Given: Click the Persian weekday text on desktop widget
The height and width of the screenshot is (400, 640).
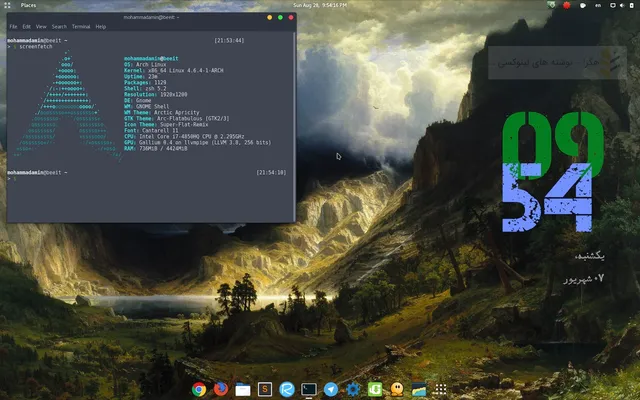Looking at the screenshot, I should tap(589, 256).
